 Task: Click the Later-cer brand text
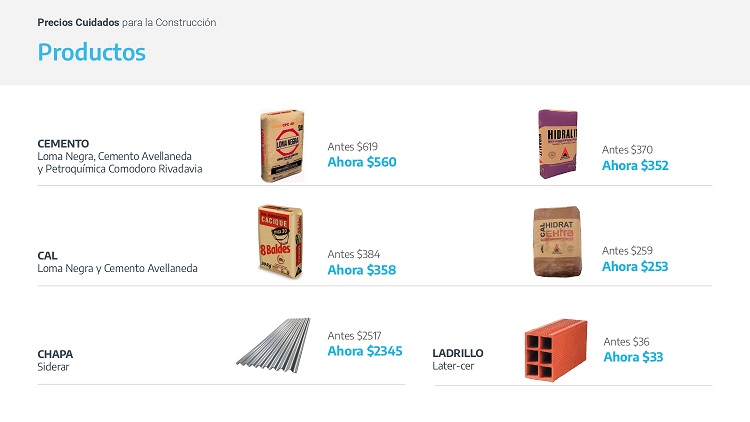[x=453, y=366]
